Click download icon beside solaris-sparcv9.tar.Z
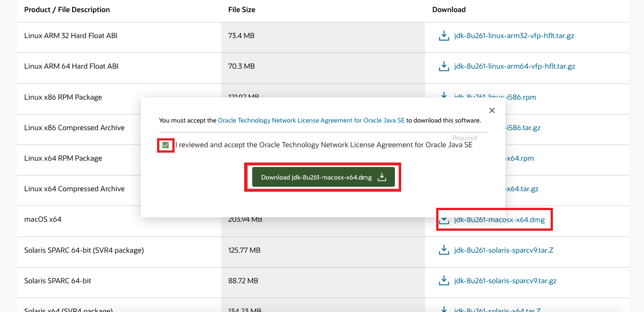The width and height of the screenshot is (644, 312). [x=444, y=250]
